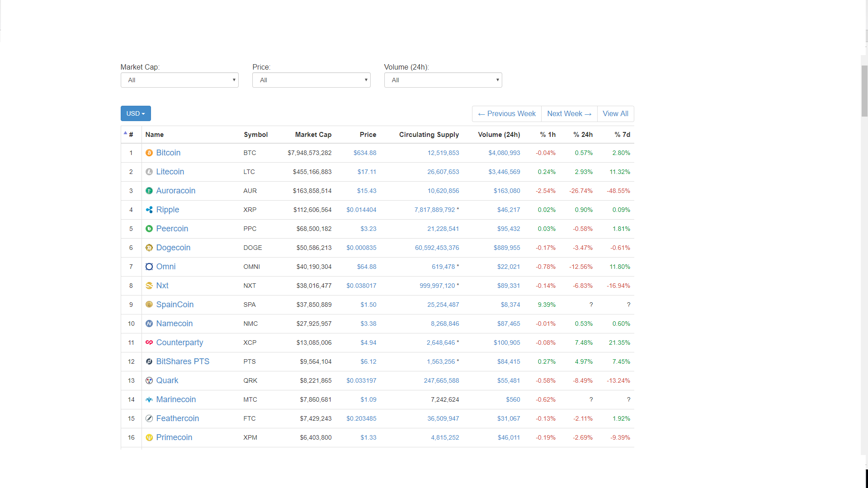Sort table by Market Cap column

click(x=313, y=135)
